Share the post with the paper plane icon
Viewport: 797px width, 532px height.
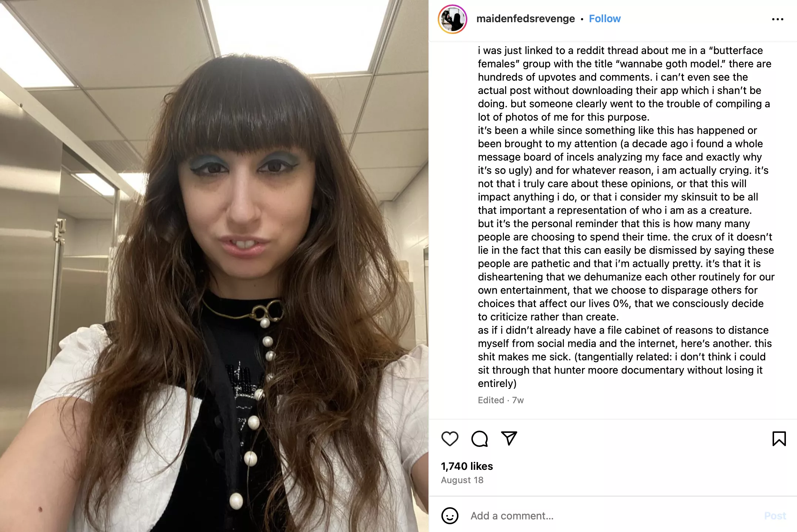pos(509,438)
